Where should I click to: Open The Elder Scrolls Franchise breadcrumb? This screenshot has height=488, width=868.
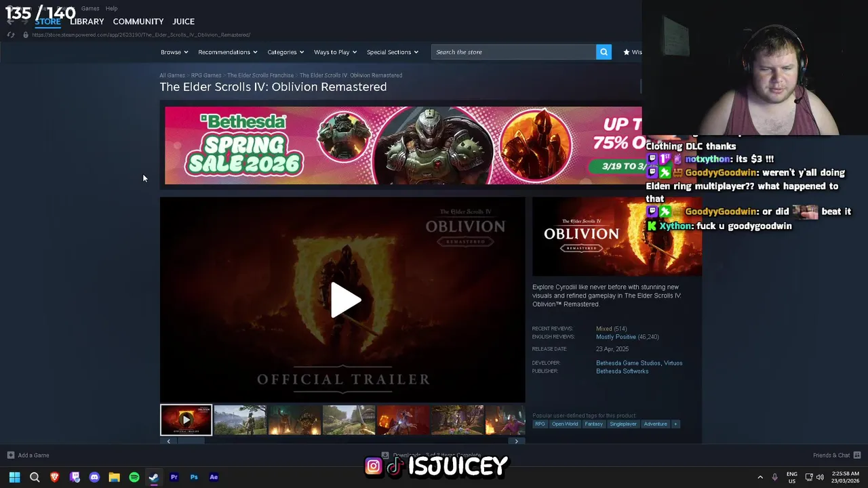point(260,75)
